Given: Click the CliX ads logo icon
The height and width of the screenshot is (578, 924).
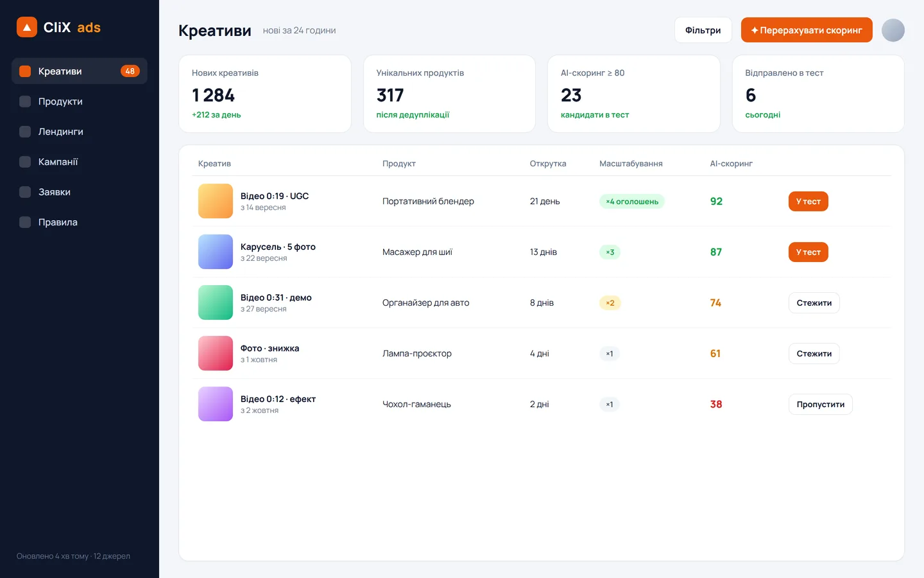Looking at the screenshot, I should click(27, 27).
